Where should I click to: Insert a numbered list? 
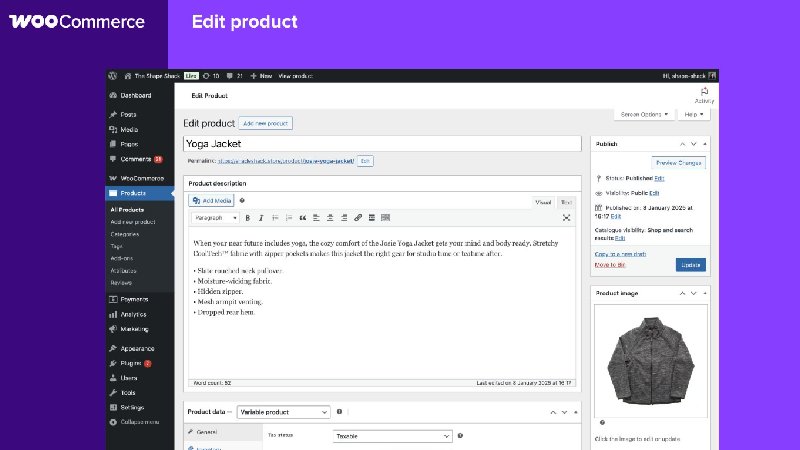[289, 218]
